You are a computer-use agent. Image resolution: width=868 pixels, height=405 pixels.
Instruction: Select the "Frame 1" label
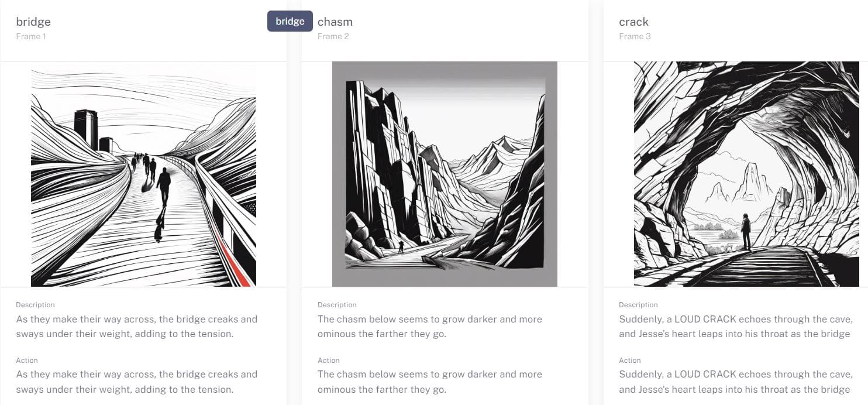tap(31, 36)
